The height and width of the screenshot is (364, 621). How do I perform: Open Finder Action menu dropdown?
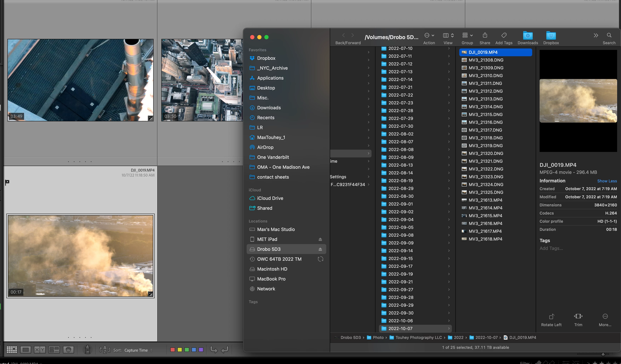429,38
